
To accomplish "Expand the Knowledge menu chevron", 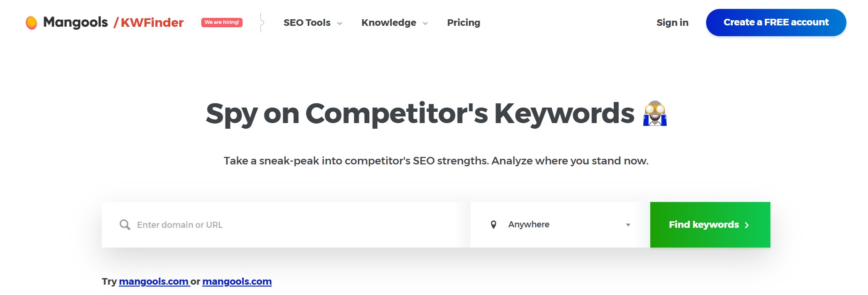I will coord(425,23).
